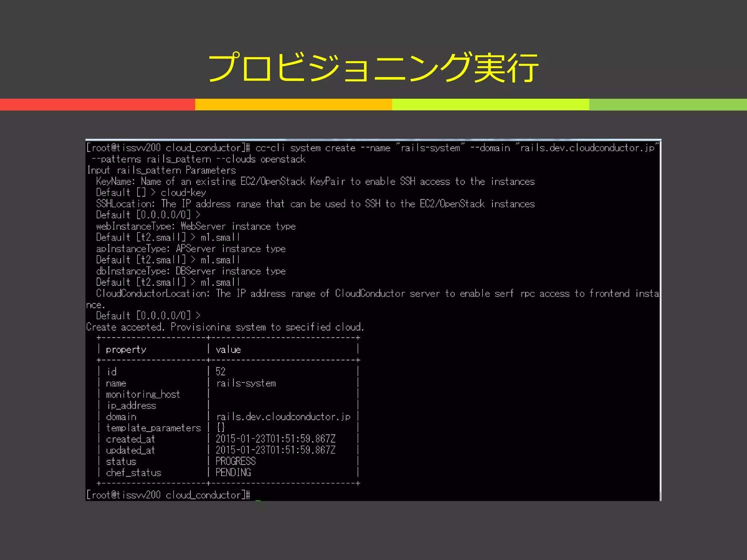Click status value 'PROGRESS'

point(236,461)
